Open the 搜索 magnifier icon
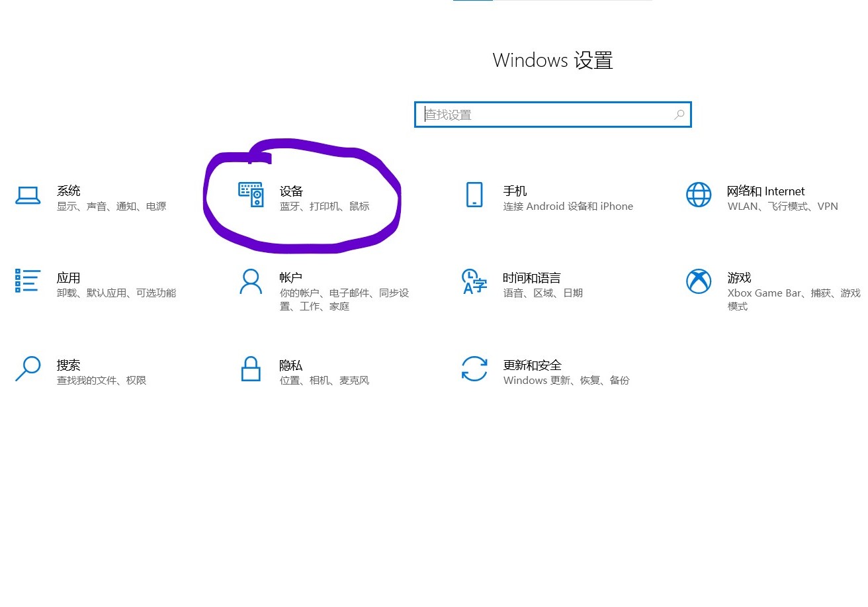 click(28, 369)
